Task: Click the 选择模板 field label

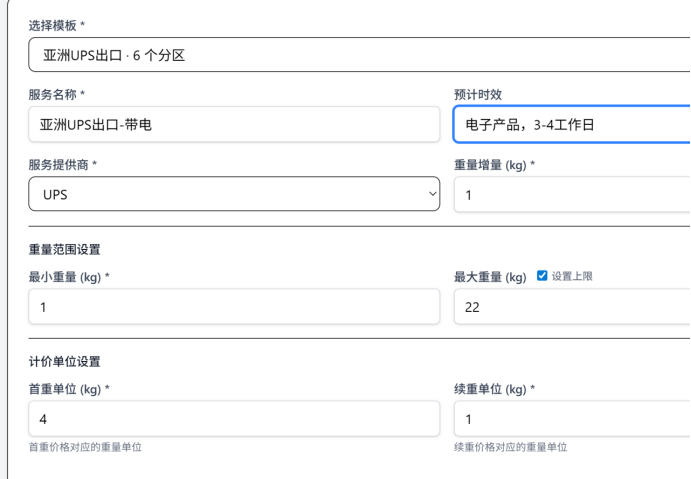Action: coord(57,22)
